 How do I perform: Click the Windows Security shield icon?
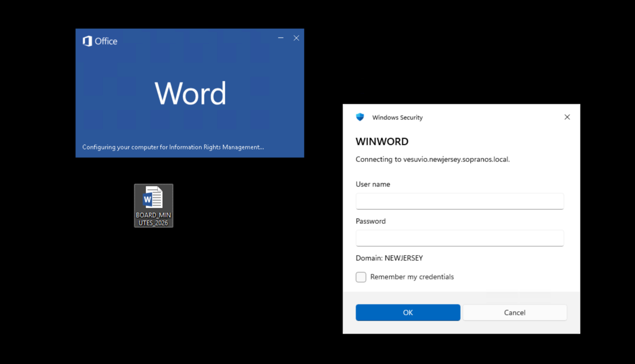click(360, 117)
